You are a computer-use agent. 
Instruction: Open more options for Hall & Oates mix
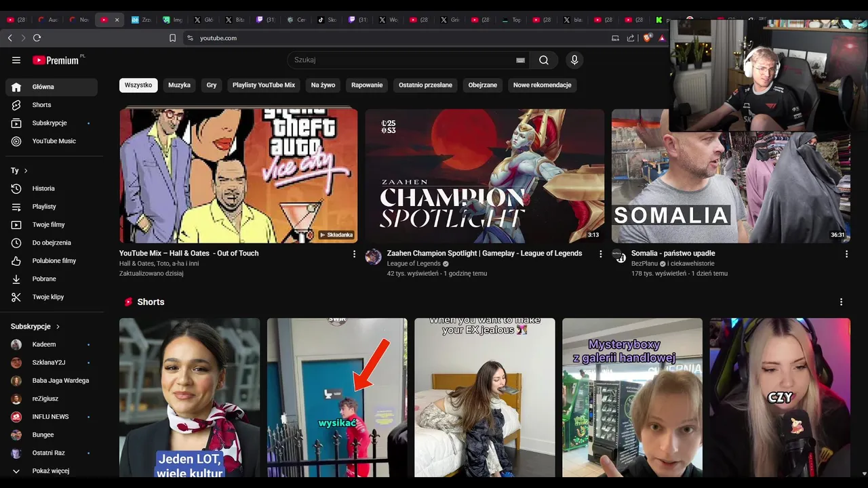[x=354, y=253]
